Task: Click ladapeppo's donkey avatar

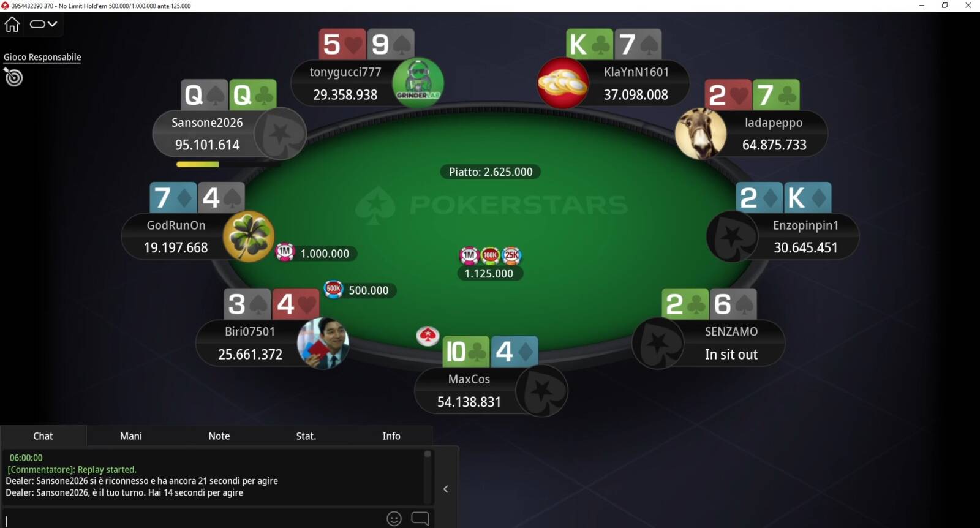Action: point(700,134)
